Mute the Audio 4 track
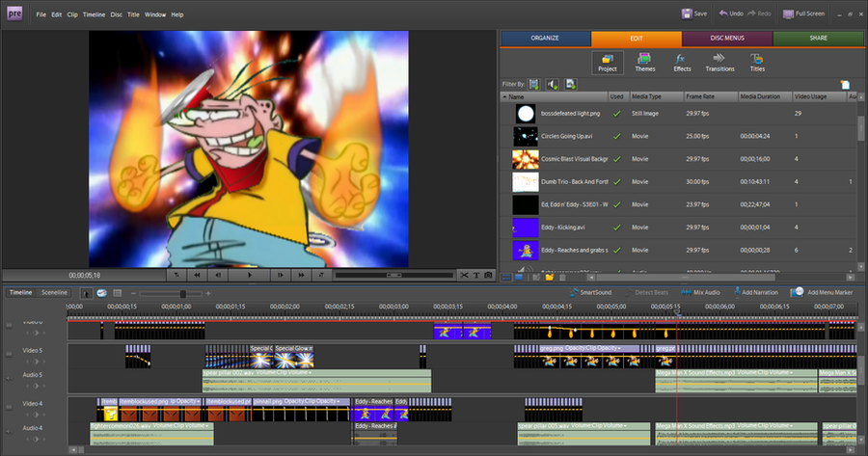Screen dimensions: 868x456 pos(9,432)
